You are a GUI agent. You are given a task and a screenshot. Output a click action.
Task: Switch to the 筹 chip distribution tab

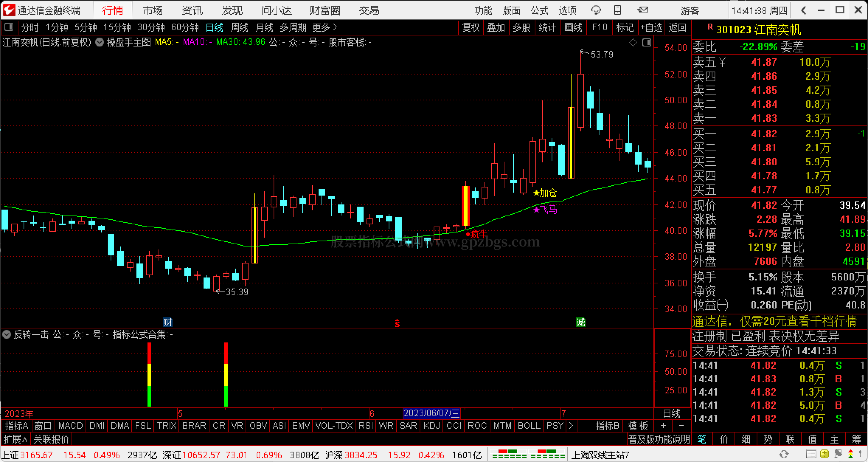pyautogui.click(x=857, y=439)
